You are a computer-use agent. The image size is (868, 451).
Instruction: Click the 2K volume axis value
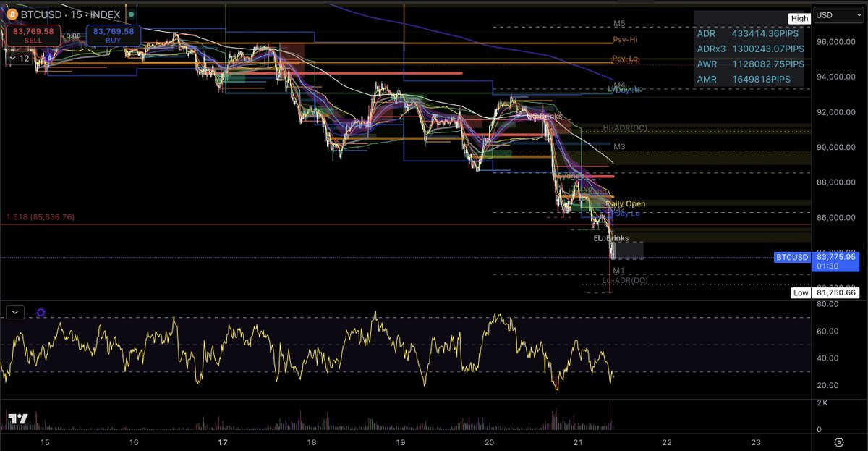(x=822, y=402)
